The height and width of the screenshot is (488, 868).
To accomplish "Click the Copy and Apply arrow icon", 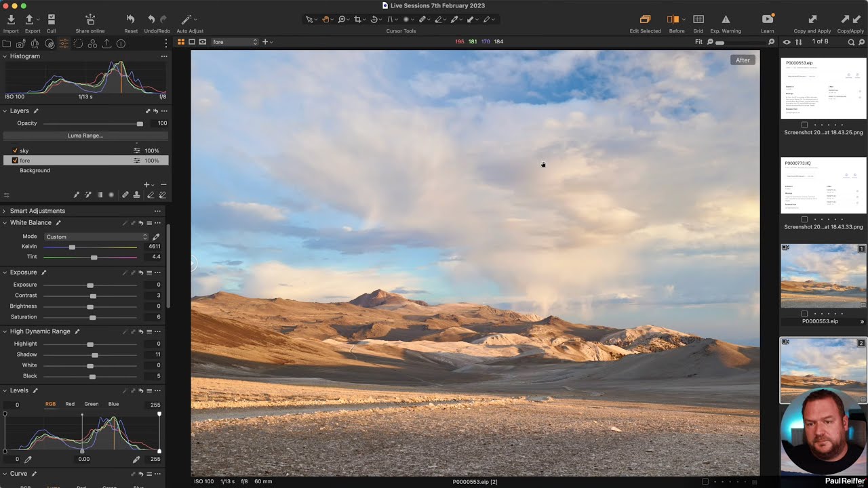I will pyautogui.click(x=812, y=20).
